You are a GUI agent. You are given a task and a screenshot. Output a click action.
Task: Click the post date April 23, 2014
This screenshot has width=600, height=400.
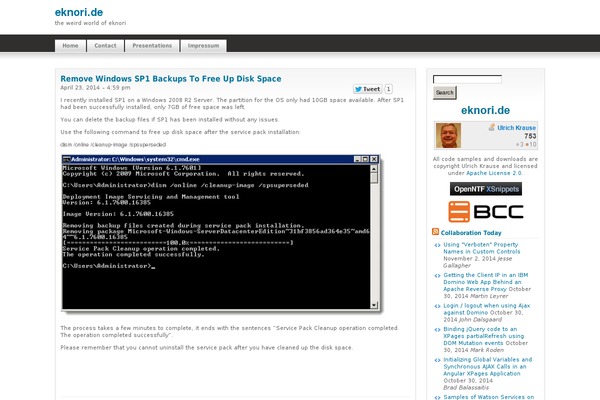(95, 88)
